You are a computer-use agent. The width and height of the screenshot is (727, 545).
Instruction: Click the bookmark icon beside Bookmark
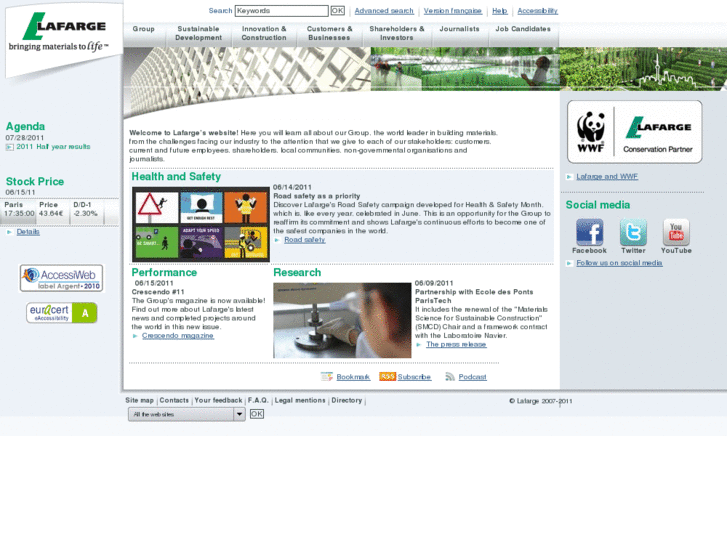pos(326,377)
